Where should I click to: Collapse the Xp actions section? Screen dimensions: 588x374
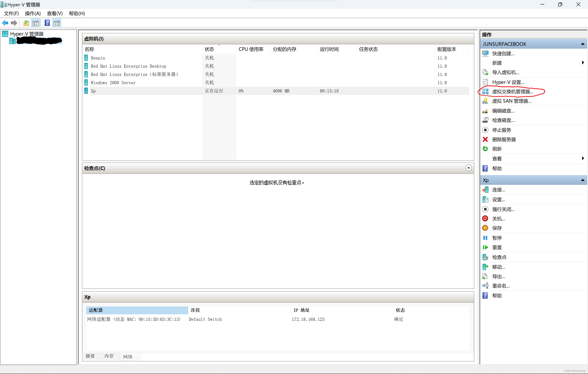point(583,180)
